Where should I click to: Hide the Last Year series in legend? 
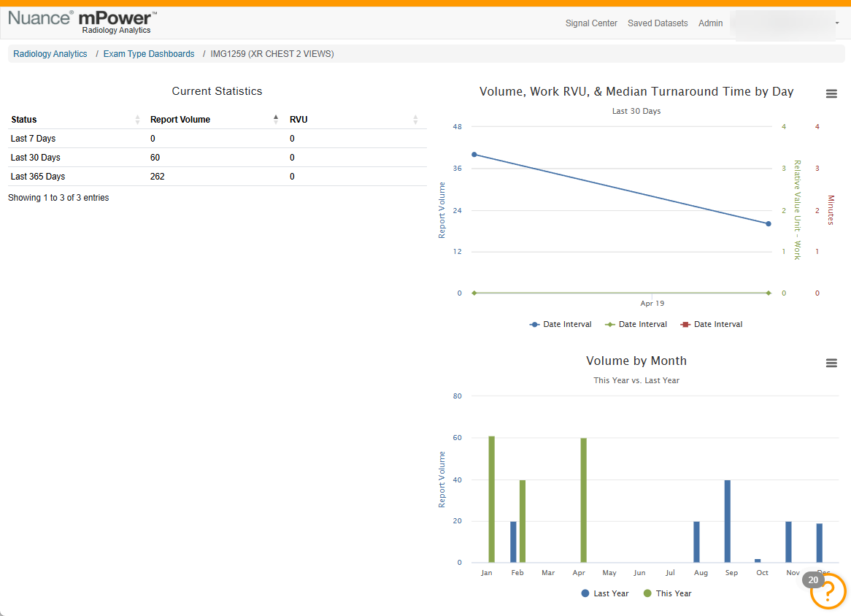click(604, 593)
